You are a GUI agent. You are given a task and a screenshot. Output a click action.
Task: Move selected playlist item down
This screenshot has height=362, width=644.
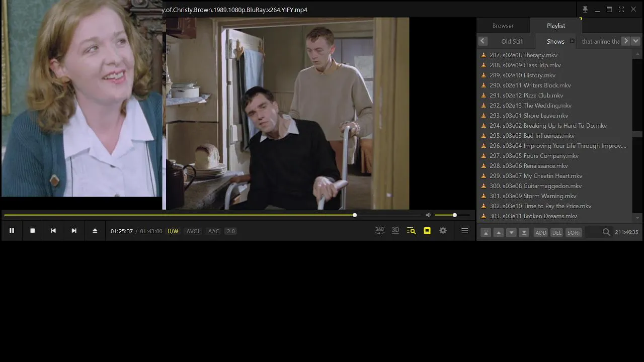pyautogui.click(x=511, y=232)
